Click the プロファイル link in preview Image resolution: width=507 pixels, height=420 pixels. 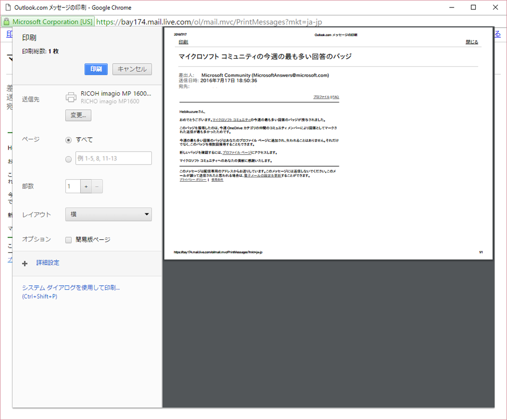click(x=321, y=97)
